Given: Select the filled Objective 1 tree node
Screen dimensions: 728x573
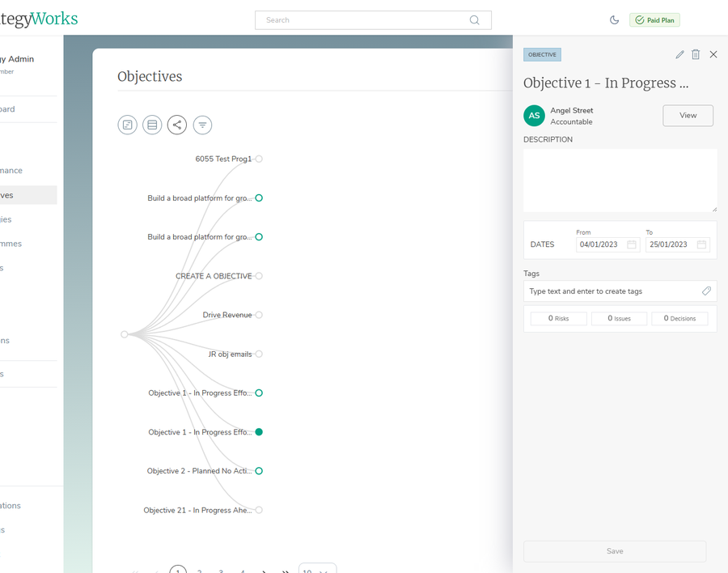Looking at the screenshot, I should pyautogui.click(x=259, y=432).
